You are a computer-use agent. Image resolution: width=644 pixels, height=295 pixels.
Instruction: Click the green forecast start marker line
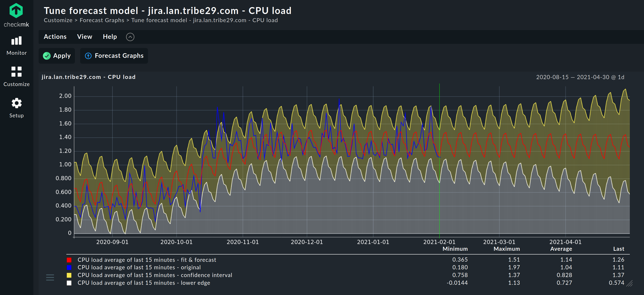439,160
